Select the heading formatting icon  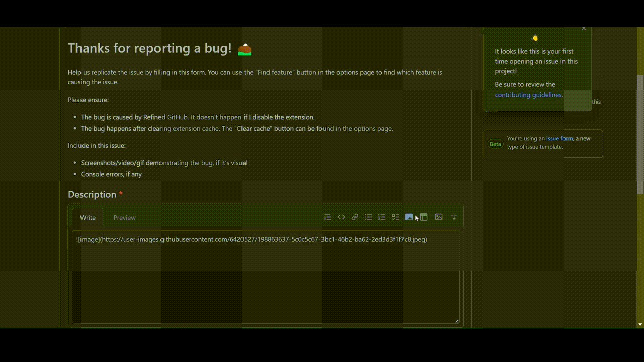click(328, 217)
